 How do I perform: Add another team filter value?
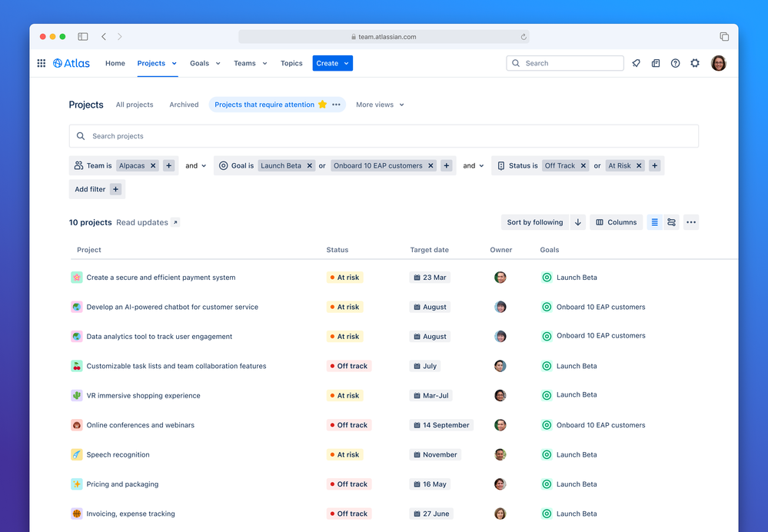click(169, 165)
